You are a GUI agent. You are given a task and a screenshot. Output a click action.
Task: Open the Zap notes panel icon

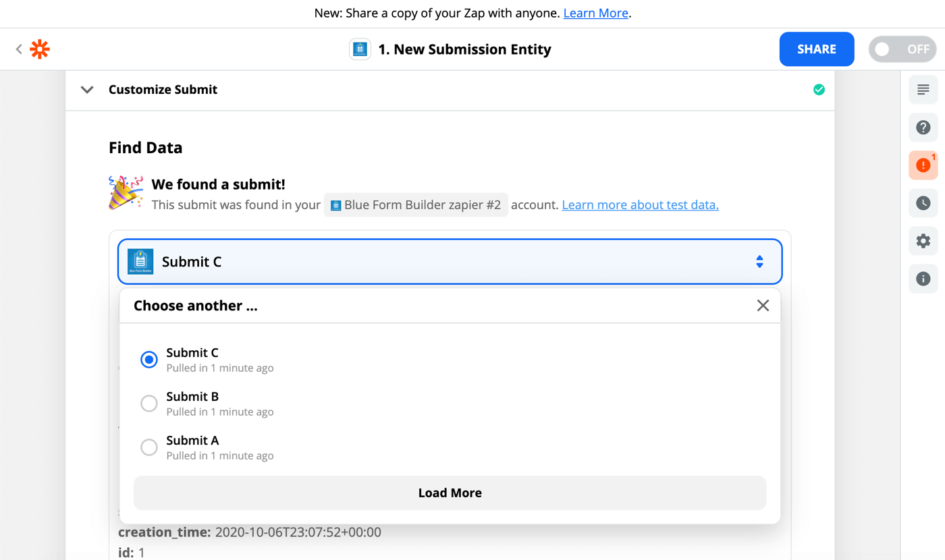pos(923,89)
